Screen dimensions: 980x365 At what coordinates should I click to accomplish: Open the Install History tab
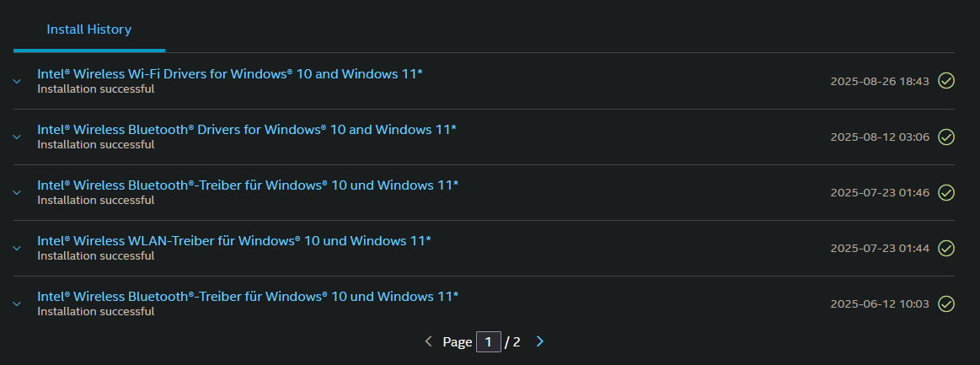pos(88,30)
